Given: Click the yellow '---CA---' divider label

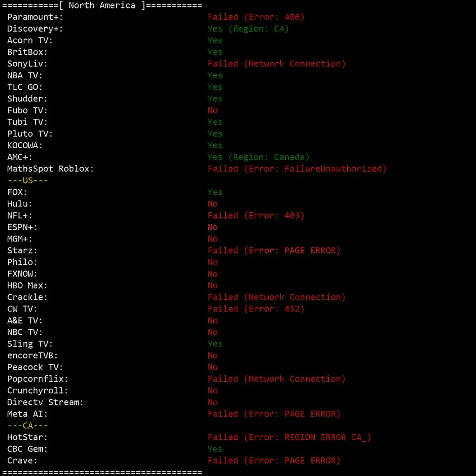Looking at the screenshot, I should (x=27, y=426).
